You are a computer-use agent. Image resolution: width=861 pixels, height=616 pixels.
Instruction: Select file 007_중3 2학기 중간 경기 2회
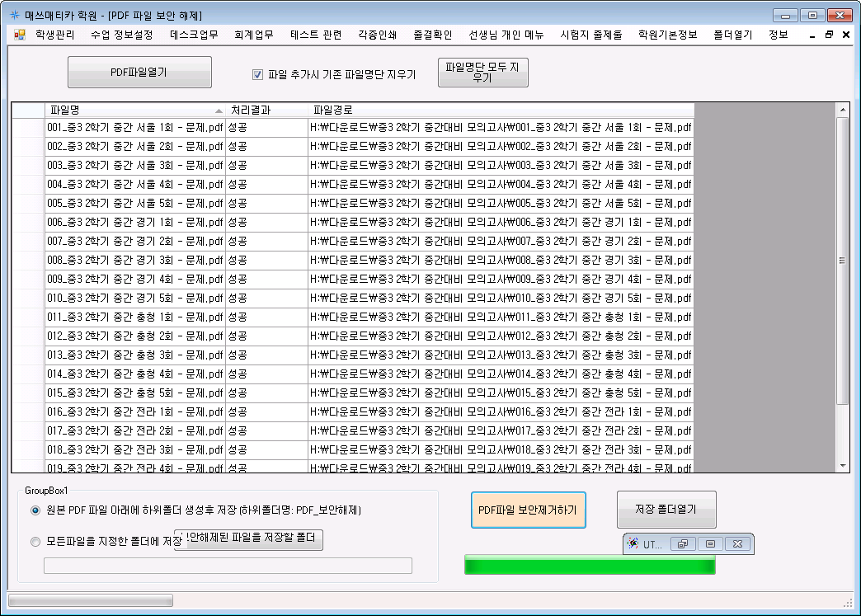134,241
